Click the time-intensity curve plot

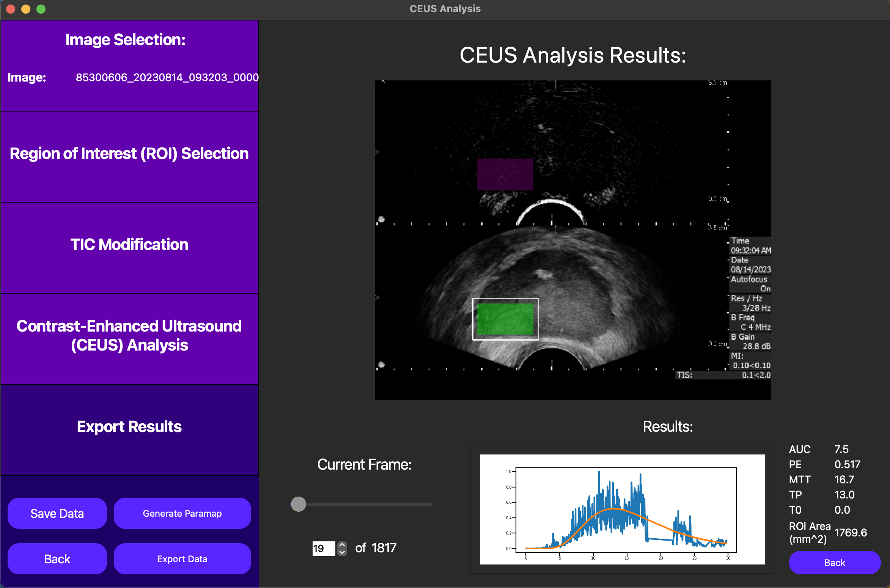coord(623,509)
